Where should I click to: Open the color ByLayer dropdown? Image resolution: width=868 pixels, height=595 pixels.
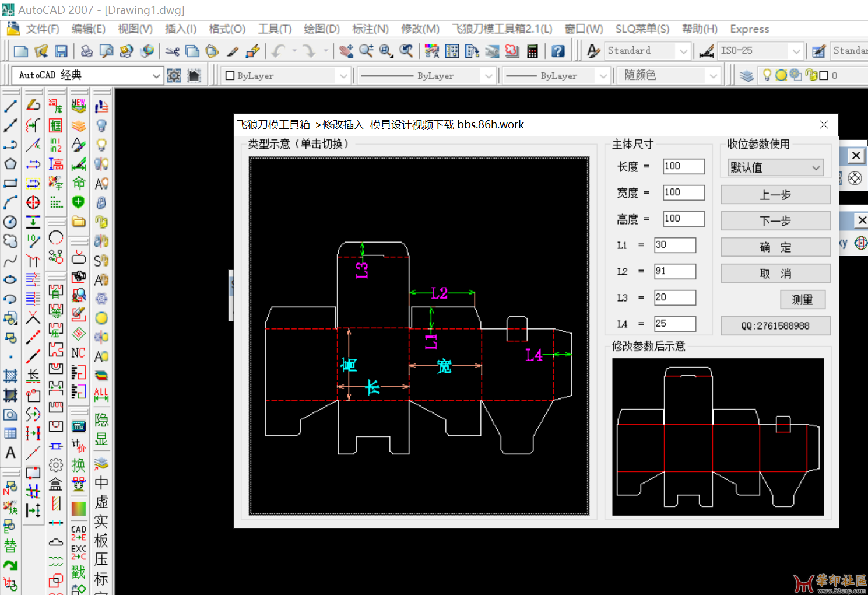coord(286,76)
